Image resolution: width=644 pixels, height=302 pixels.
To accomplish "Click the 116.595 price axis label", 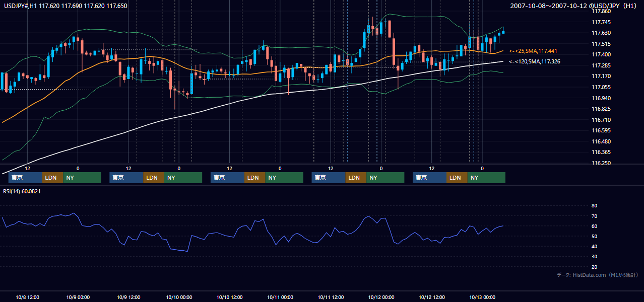I will [x=601, y=130].
